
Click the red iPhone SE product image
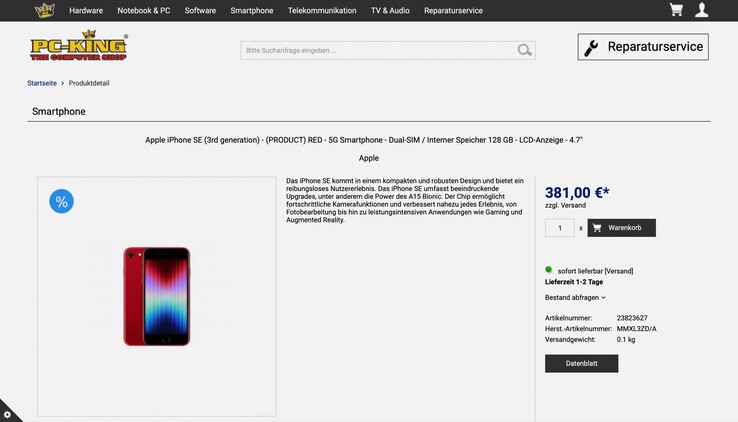[157, 296]
